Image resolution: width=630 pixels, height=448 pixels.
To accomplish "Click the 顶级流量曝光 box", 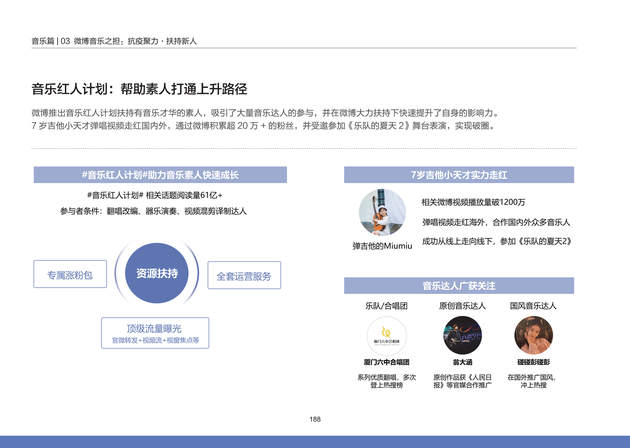I will click(155, 333).
